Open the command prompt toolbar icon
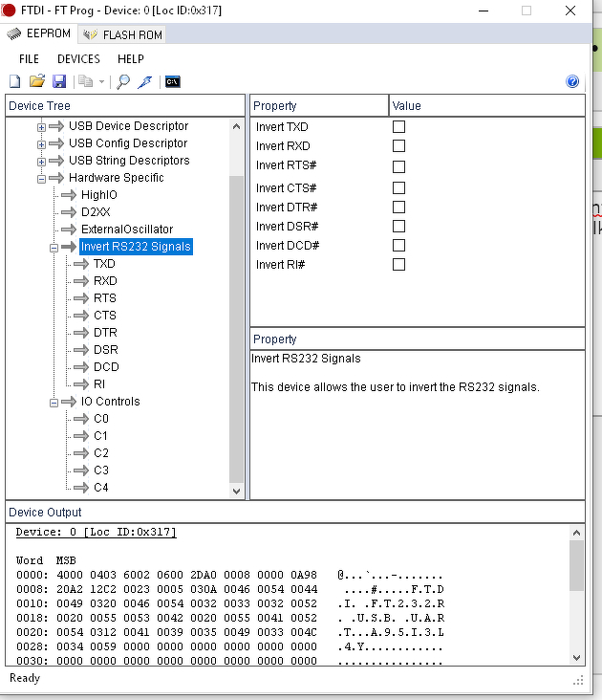 pyautogui.click(x=173, y=81)
